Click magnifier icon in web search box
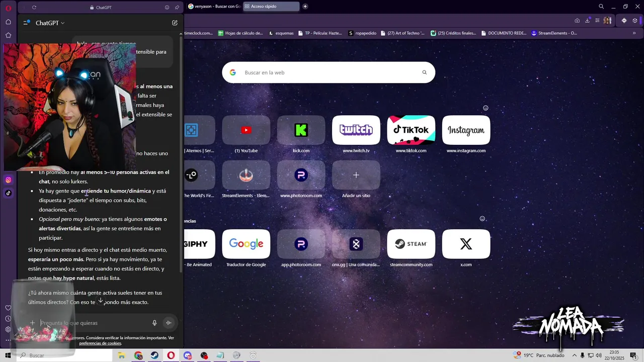The width and height of the screenshot is (644, 362). pos(424,72)
